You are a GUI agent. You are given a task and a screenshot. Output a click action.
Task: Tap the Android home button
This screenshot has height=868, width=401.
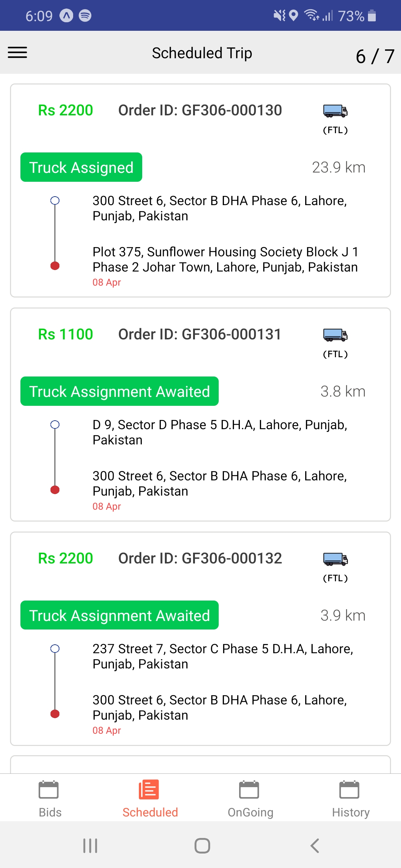click(202, 846)
